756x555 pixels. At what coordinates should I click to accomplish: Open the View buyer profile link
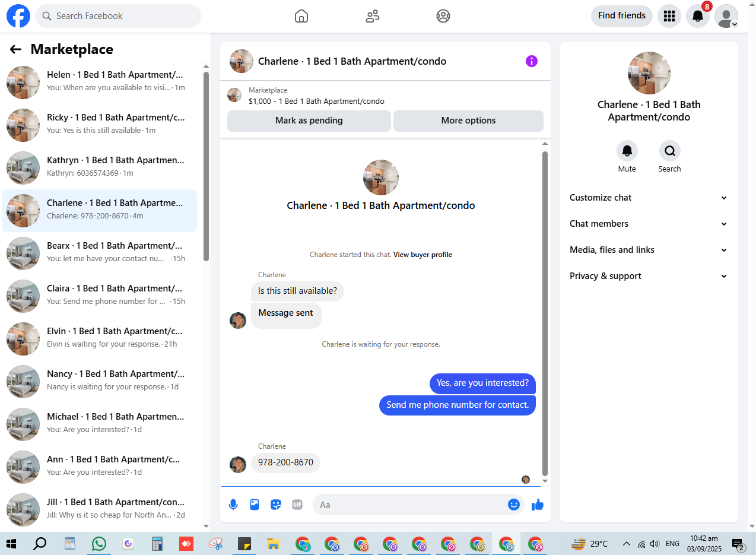[423, 255]
